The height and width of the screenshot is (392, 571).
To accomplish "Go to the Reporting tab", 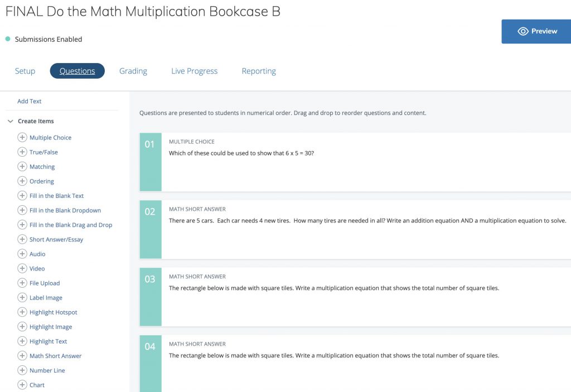I will tap(259, 71).
